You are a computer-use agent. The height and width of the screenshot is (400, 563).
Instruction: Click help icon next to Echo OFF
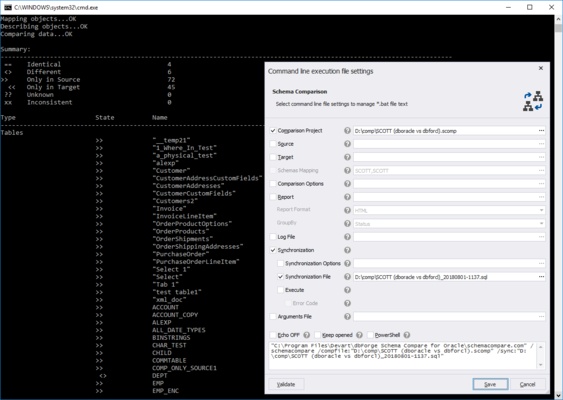306,335
